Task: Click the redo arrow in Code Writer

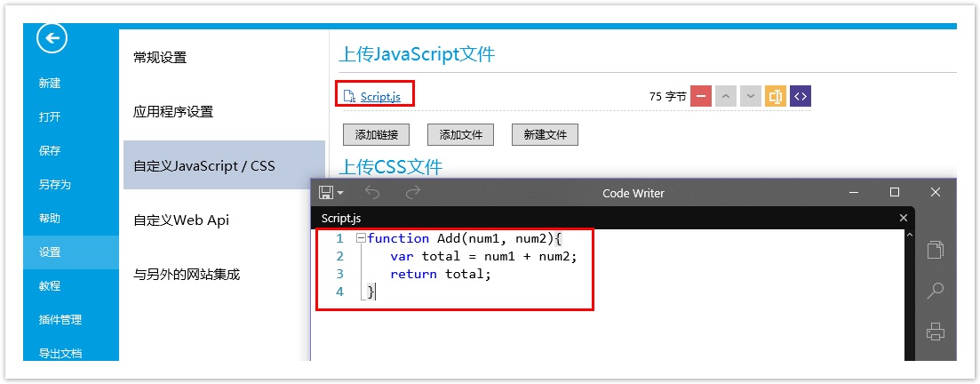Action: (x=412, y=192)
